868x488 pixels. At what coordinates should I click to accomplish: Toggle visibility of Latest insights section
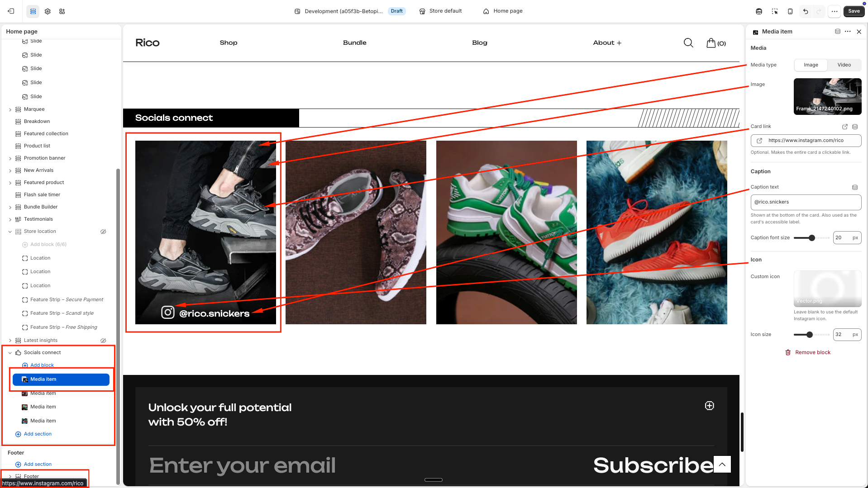[103, 341]
